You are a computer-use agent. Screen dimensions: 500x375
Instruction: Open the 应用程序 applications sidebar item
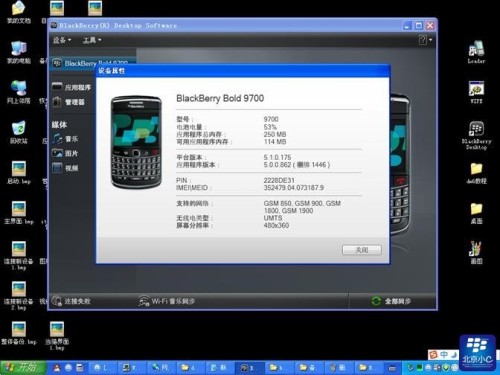tap(71, 87)
